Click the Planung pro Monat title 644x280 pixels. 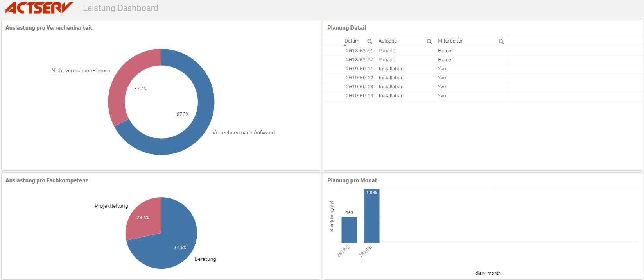[x=352, y=180]
